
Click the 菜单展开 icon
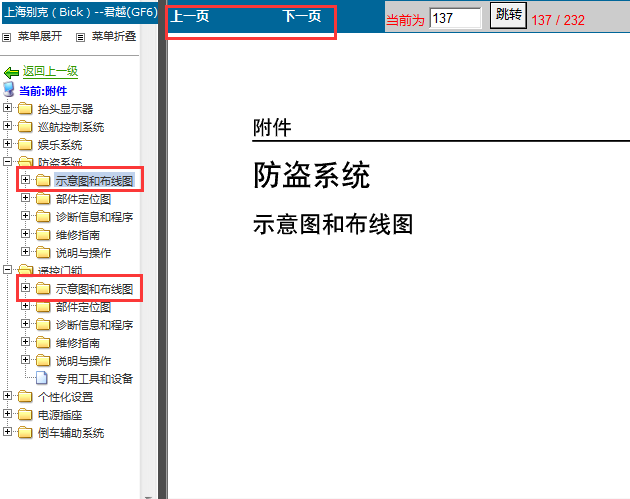(x=6, y=38)
